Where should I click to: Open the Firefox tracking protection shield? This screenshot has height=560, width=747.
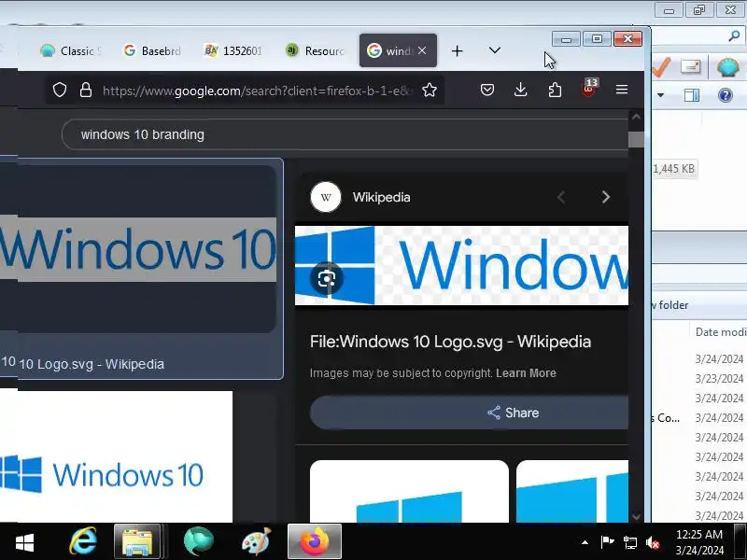[60, 90]
